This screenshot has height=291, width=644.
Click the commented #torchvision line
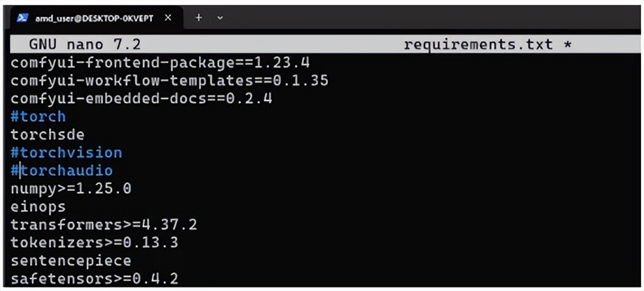point(66,152)
